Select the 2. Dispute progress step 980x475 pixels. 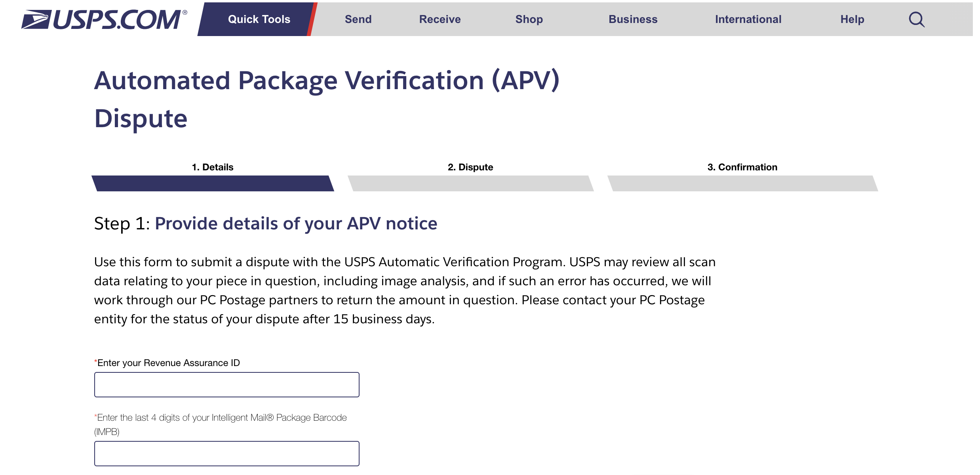tap(470, 167)
